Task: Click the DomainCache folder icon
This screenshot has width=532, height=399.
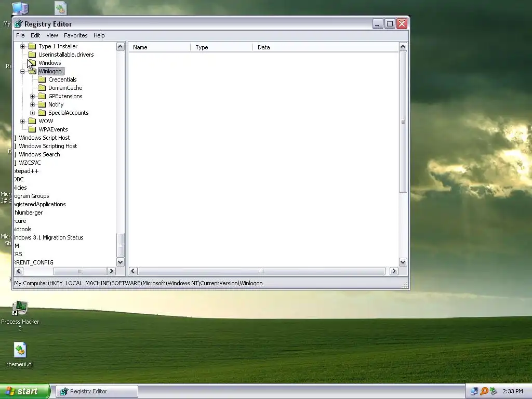Action: (x=42, y=87)
